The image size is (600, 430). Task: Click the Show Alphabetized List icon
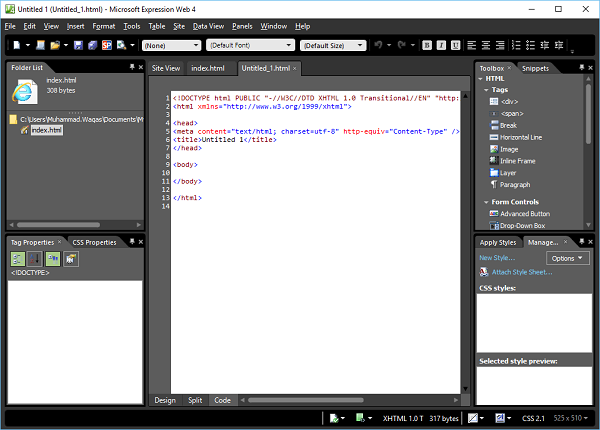[36, 259]
